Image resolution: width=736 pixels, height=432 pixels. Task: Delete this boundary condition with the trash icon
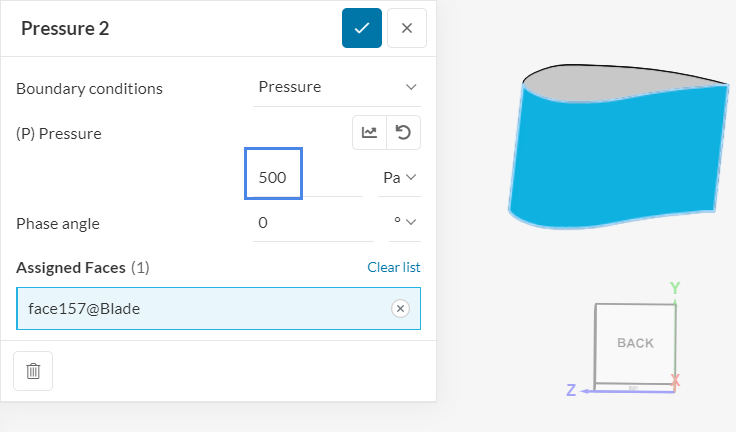click(x=33, y=371)
